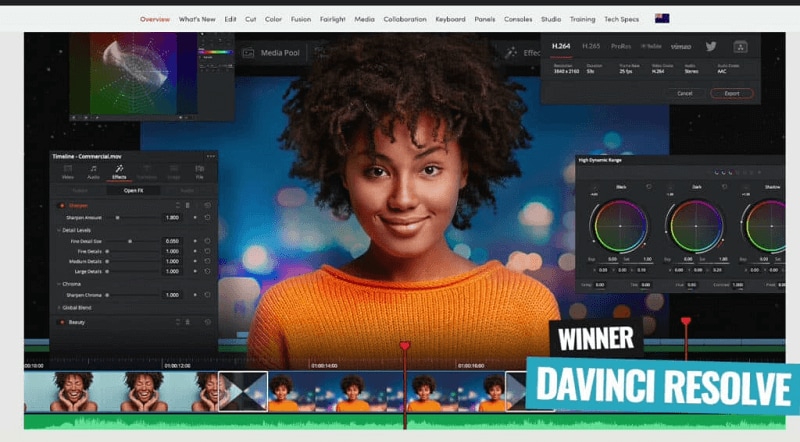Image resolution: width=800 pixels, height=442 pixels.
Task: Open the Tech Specs nav link
Action: pos(621,19)
